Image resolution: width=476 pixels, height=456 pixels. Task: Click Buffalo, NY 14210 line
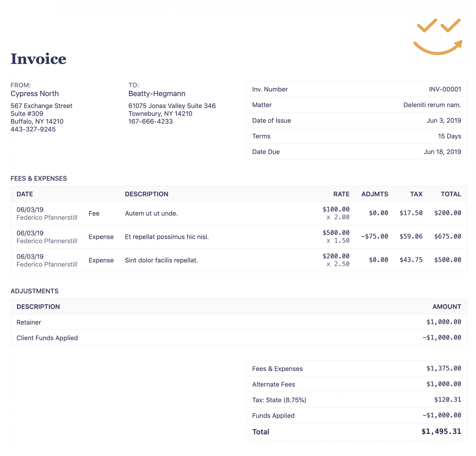point(37,121)
